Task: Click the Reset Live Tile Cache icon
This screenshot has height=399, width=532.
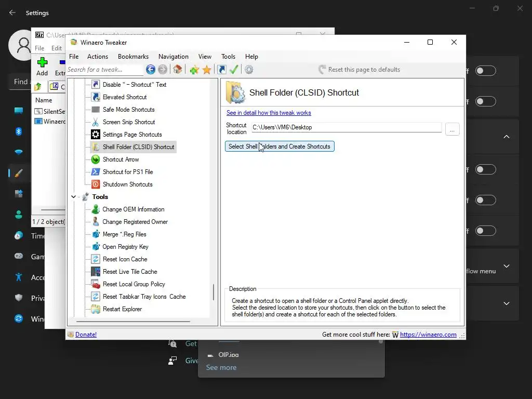Action: pyautogui.click(x=96, y=272)
